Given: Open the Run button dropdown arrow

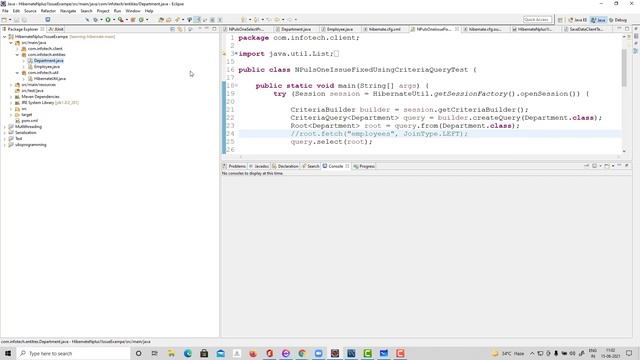Looking at the screenshot, I should pyautogui.click(x=113, y=20).
